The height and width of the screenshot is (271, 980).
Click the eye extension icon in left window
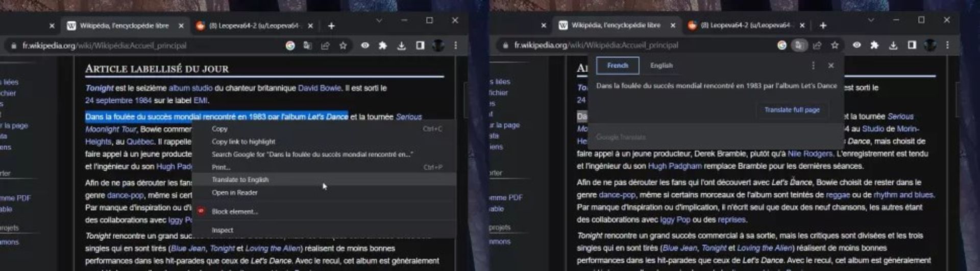365,46
